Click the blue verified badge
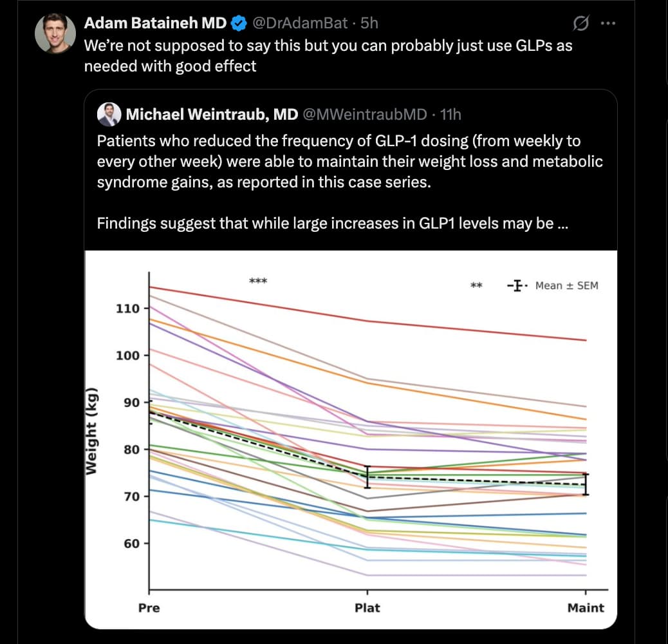 pyautogui.click(x=239, y=24)
